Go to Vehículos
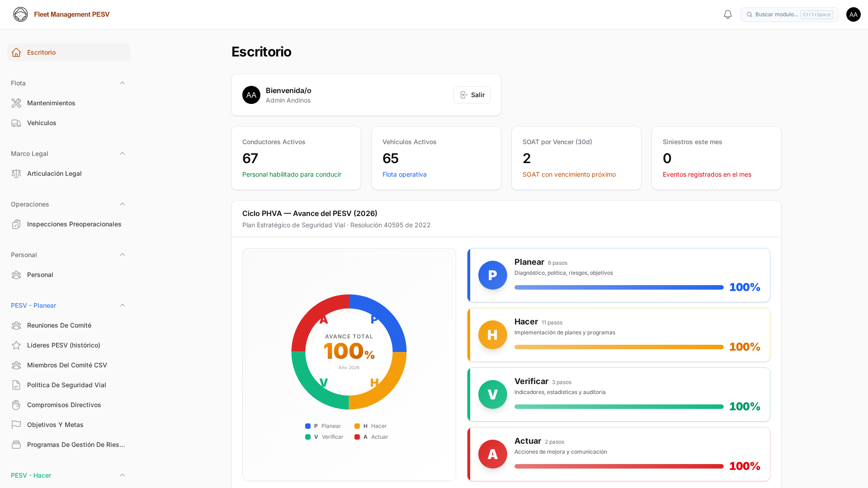This screenshot has width=868, height=488. pos(69,123)
